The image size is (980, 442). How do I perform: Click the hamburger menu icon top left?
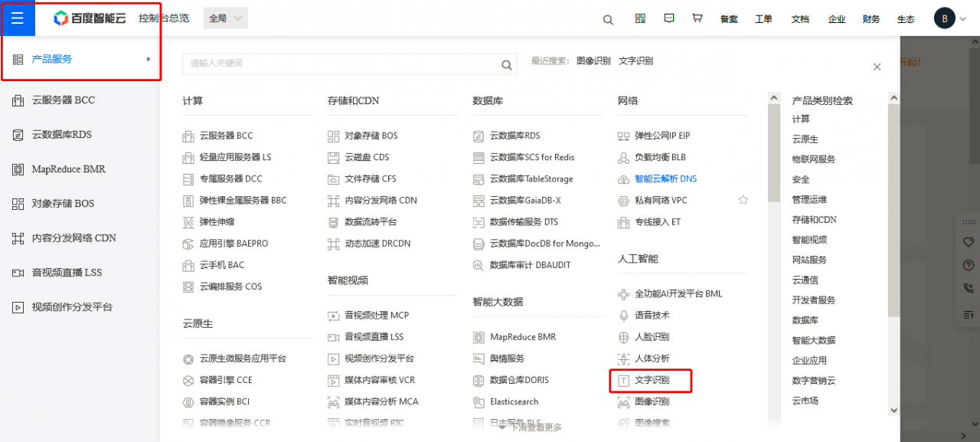[18, 18]
